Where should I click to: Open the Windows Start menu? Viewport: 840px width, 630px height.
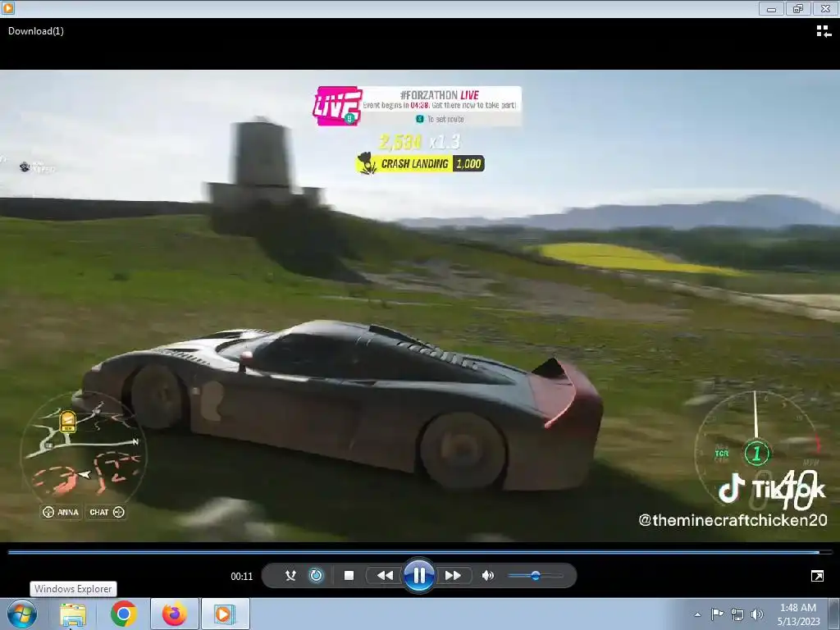tap(22, 614)
